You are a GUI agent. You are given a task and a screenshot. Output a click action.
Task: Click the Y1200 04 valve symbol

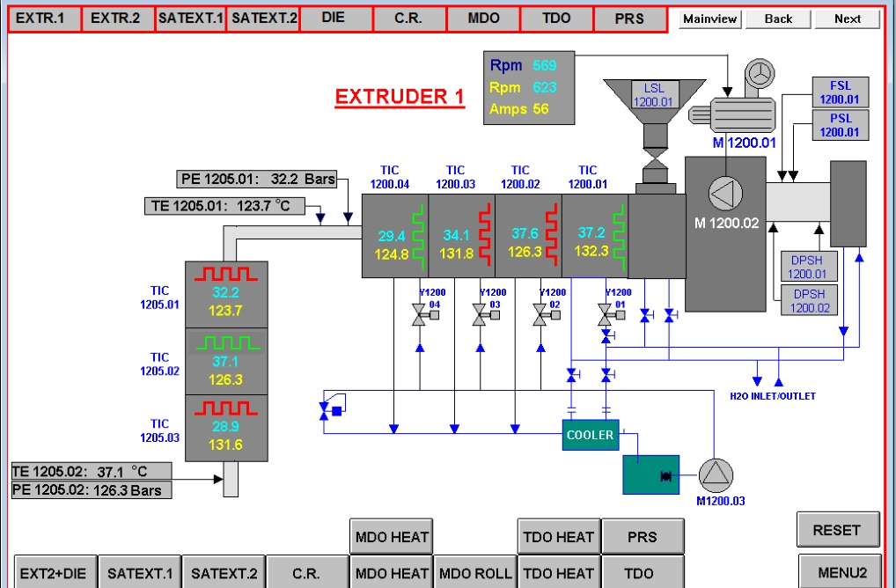tap(419, 316)
